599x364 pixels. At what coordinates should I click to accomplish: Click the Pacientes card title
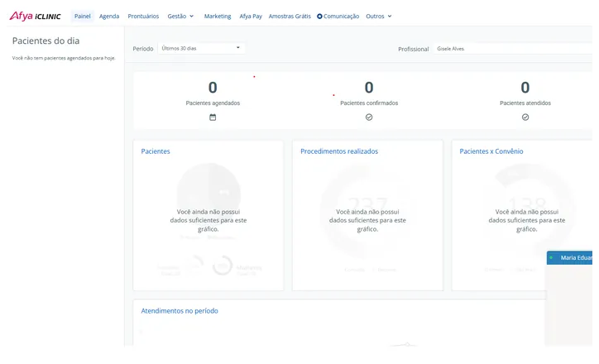tap(156, 151)
